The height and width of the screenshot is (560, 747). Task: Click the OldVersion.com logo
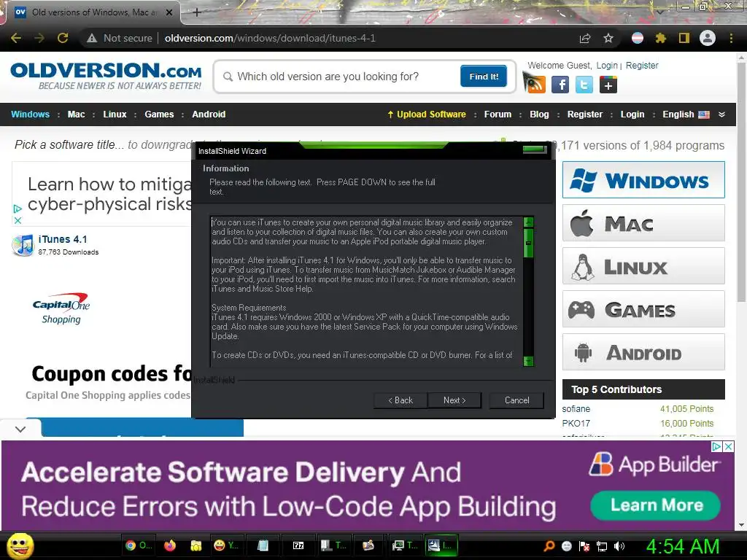(106, 76)
